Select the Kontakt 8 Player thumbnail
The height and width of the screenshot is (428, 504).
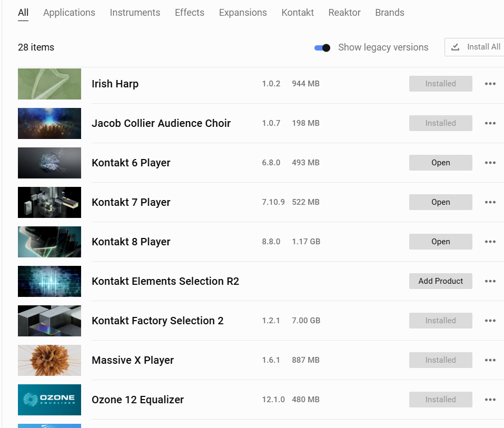(50, 242)
